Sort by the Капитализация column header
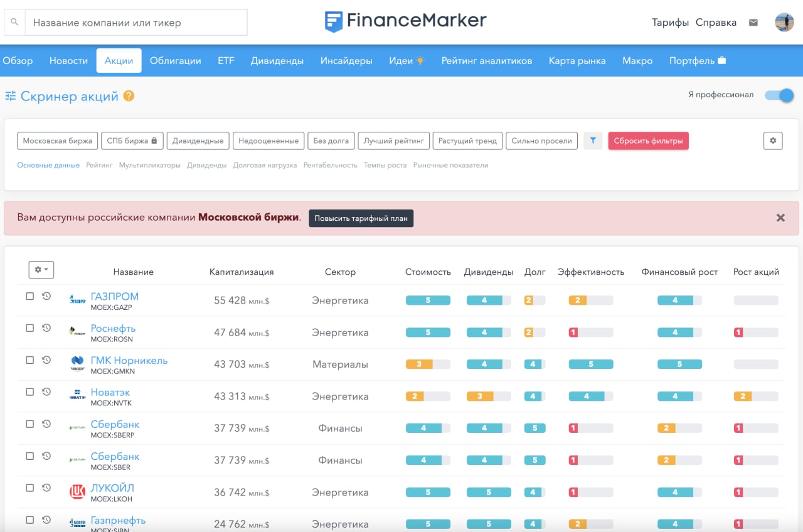This screenshot has width=803, height=532. click(242, 272)
